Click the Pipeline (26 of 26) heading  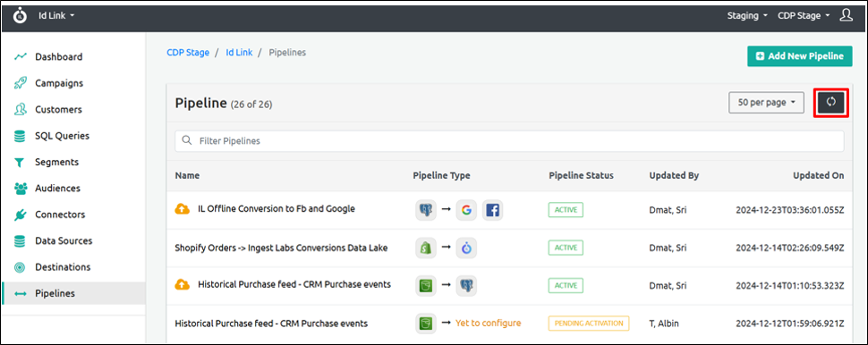224,104
